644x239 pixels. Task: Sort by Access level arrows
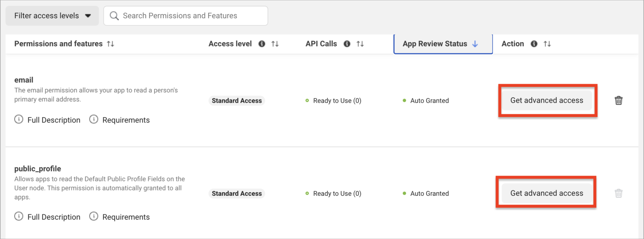point(275,44)
